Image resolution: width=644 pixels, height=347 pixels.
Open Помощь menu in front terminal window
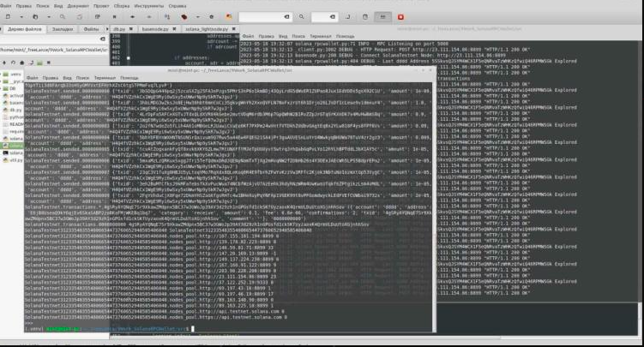[129, 77]
